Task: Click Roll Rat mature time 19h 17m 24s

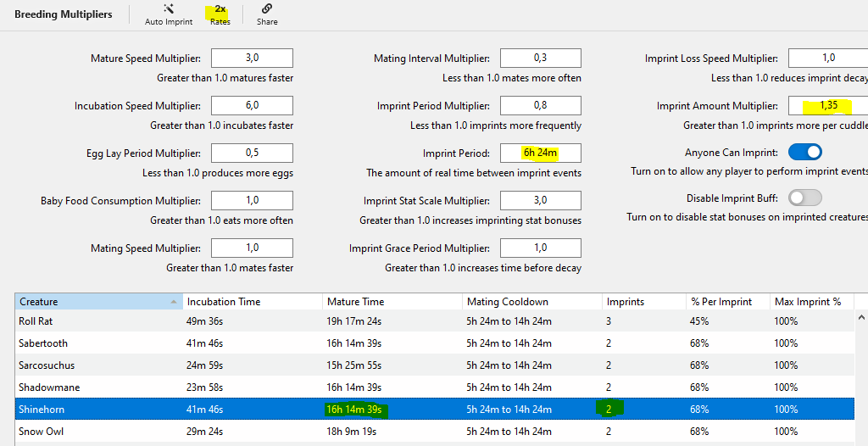Action: click(x=354, y=321)
